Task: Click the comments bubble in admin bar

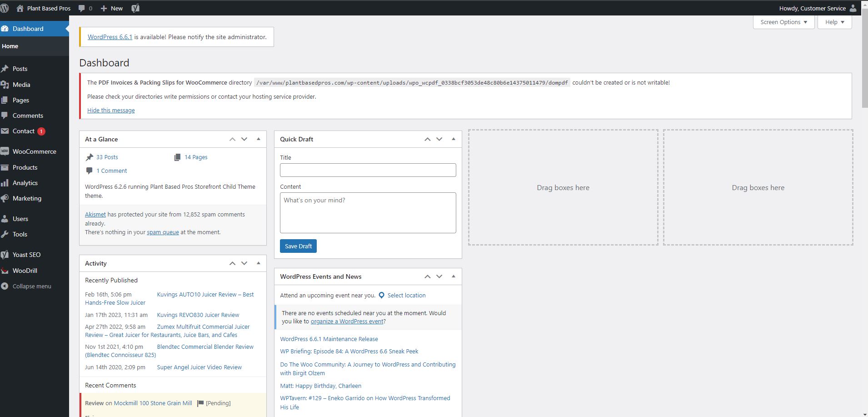Action: coord(81,8)
